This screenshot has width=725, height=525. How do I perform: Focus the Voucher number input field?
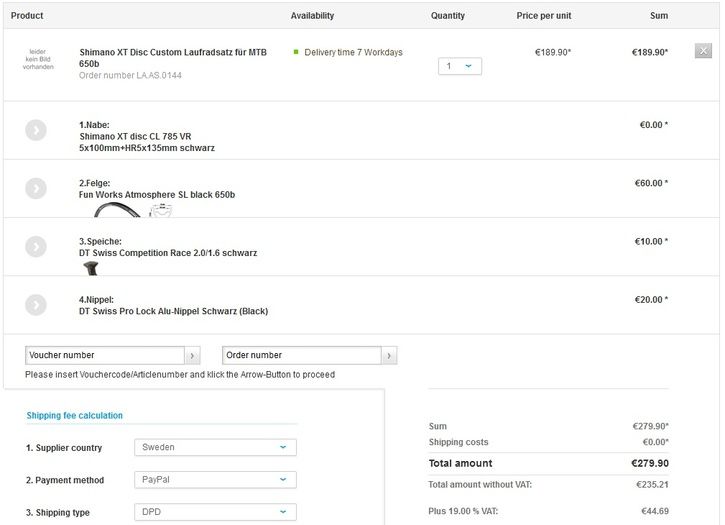pos(105,355)
